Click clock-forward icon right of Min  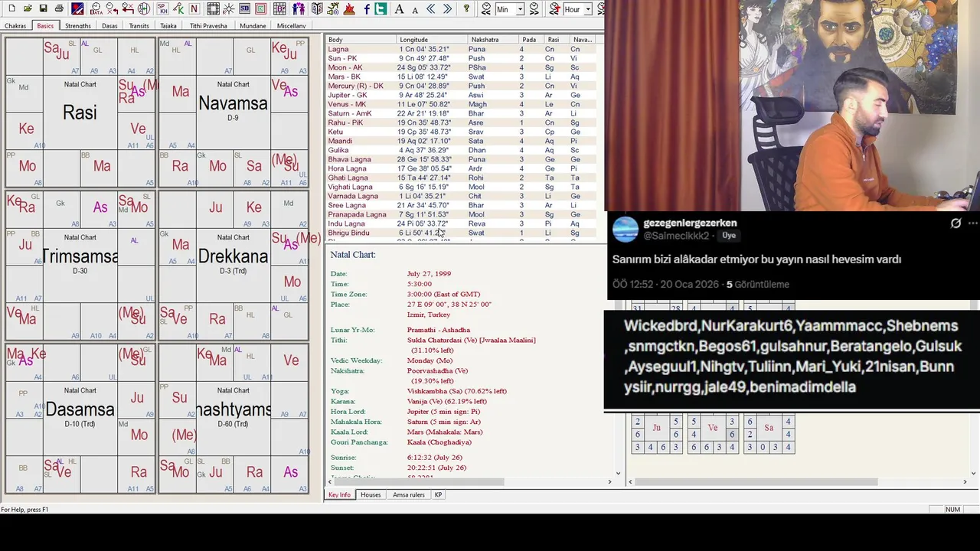coord(534,8)
